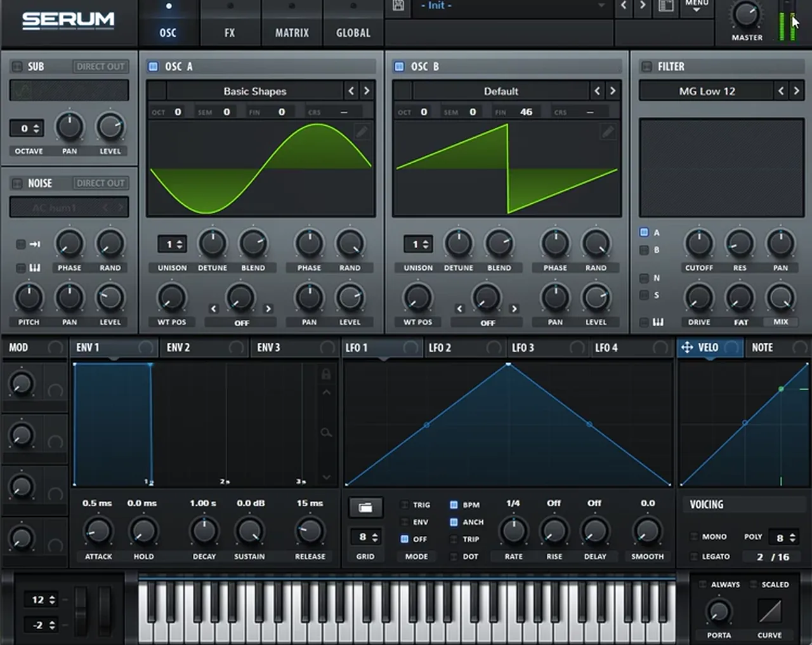Enable LEGATO option
The width and height of the screenshot is (812, 645).
point(694,556)
